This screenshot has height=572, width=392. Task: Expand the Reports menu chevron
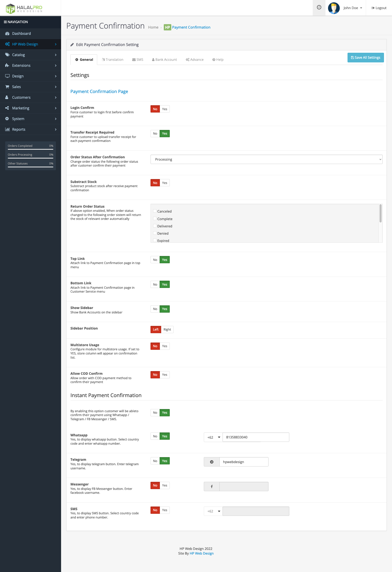[x=56, y=129]
